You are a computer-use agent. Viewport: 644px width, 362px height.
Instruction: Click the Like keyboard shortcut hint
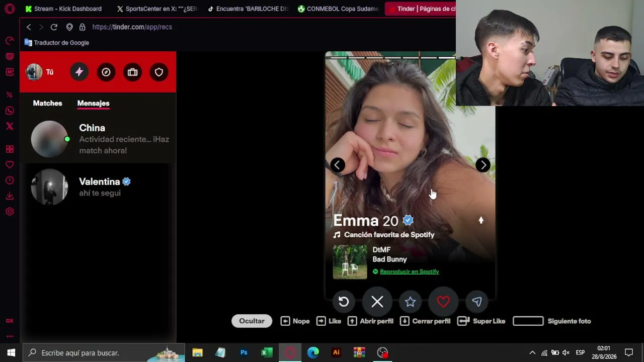tap(329, 321)
